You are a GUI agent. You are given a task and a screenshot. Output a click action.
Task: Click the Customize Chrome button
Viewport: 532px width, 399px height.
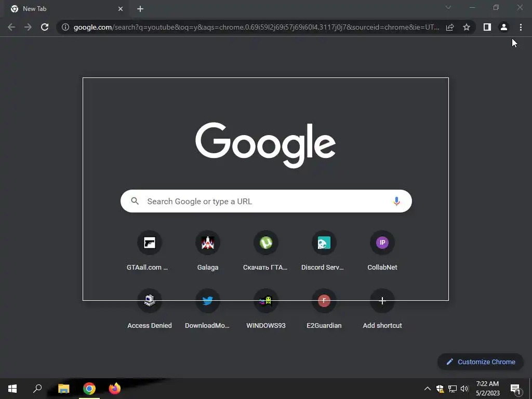[x=481, y=362]
